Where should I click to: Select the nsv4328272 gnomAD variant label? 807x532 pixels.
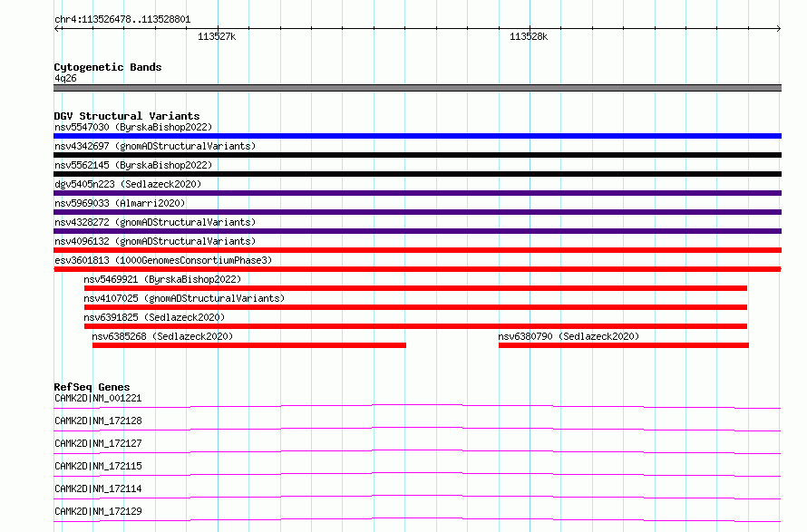155,222
